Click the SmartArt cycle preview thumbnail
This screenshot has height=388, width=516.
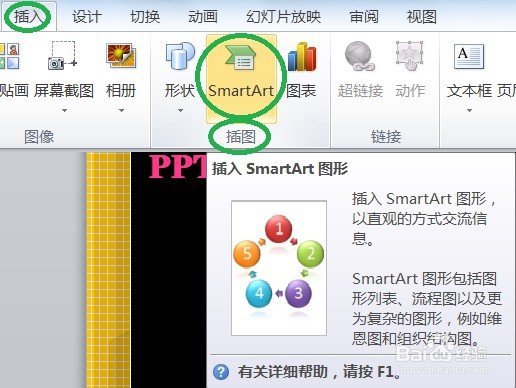point(279,268)
